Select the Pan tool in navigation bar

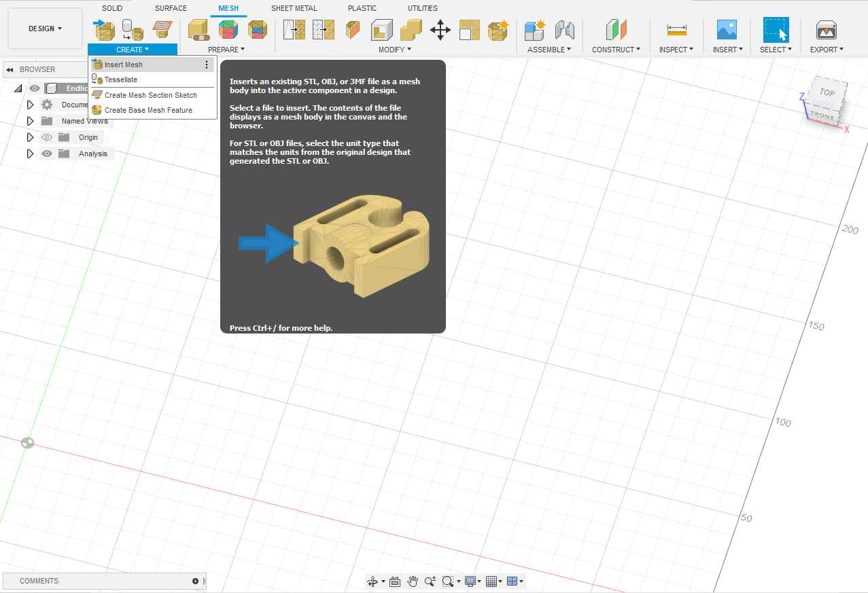pos(413,581)
